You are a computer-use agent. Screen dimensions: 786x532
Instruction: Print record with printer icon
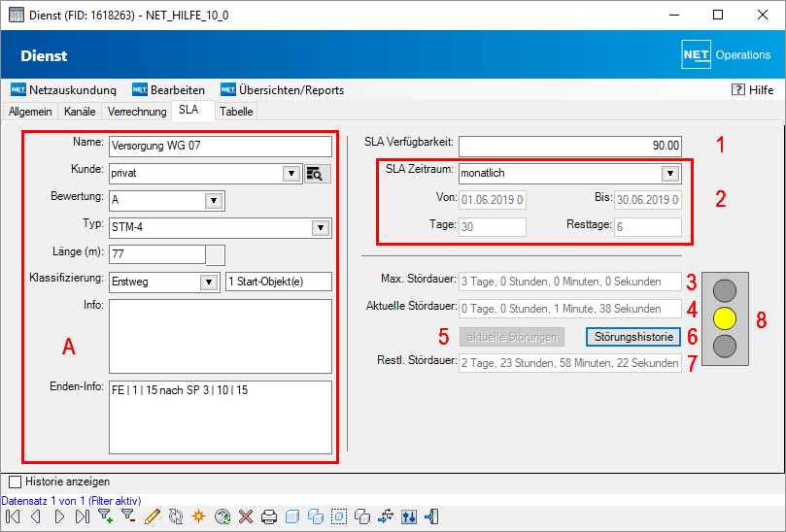coord(269,516)
